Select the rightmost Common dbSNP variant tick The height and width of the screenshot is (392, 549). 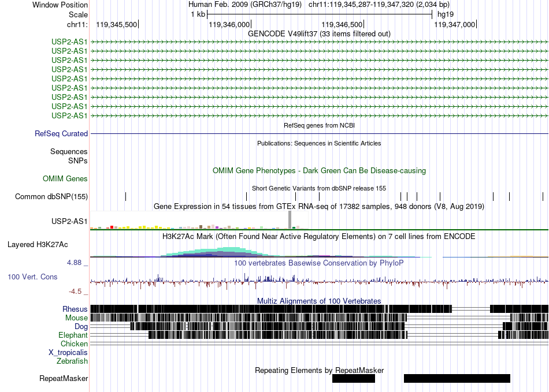click(x=543, y=196)
